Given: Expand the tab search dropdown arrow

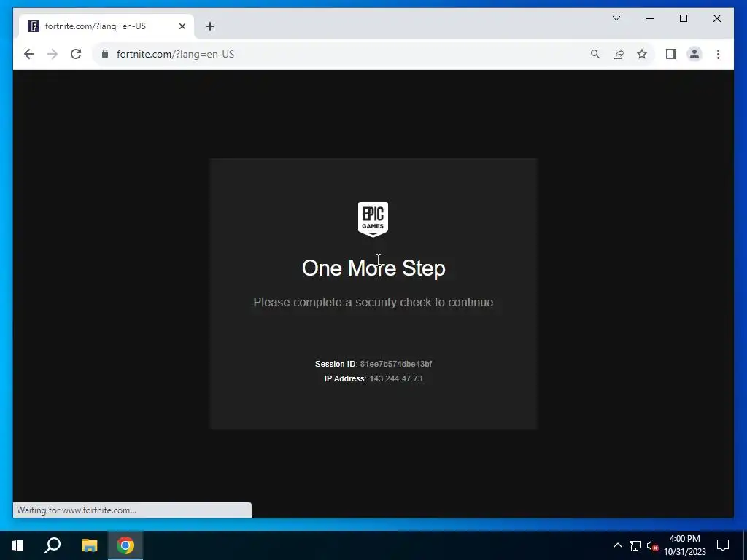Looking at the screenshot, I should coord(616,18).
